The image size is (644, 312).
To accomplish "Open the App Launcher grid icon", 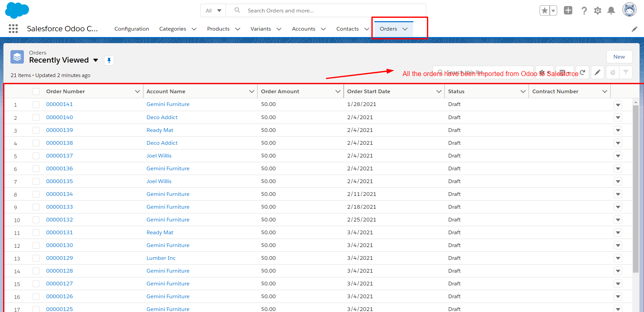I will [x=13, y=29].
